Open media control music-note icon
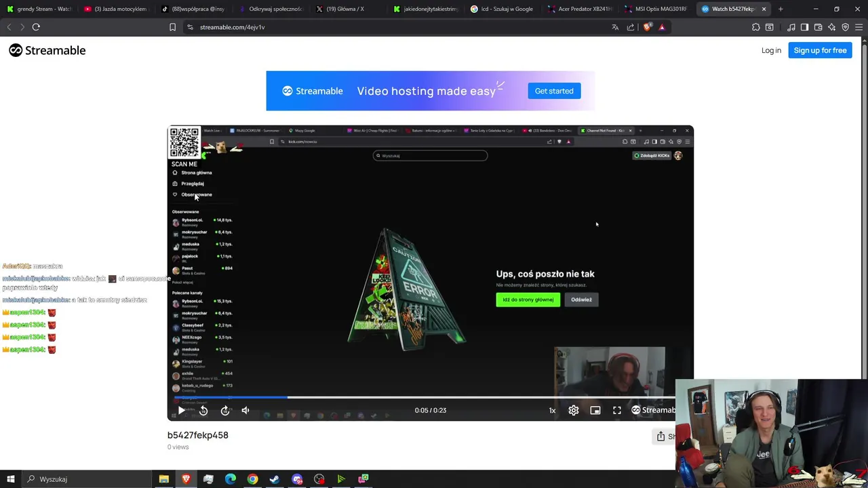Viewport: 868px width, 488px height. point(791,27)
